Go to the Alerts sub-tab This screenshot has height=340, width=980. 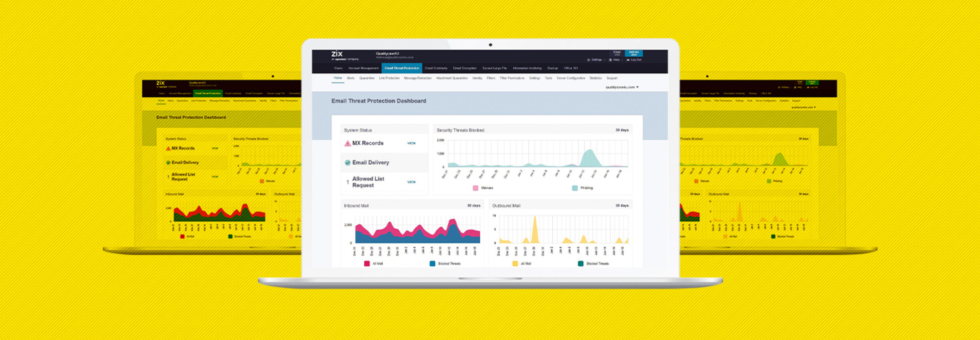[351, 78]
